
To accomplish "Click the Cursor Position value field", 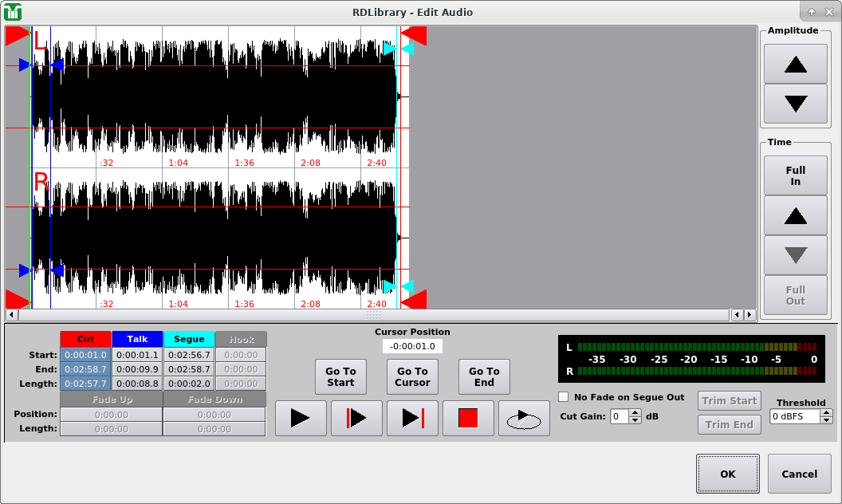I will point(412,346).
